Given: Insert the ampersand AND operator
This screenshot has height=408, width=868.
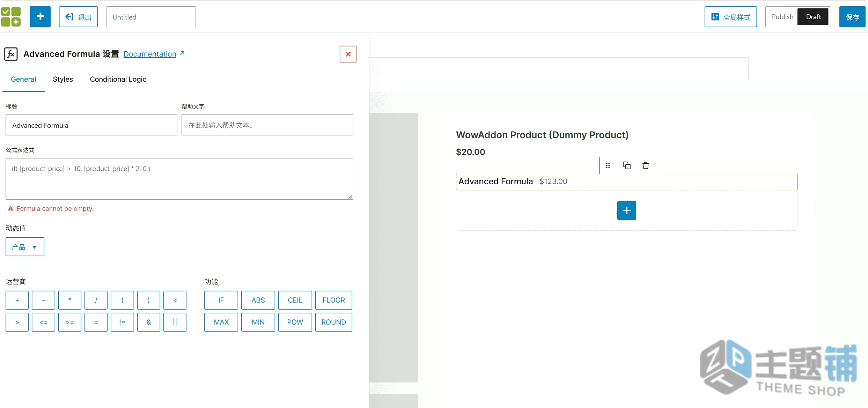Looking at the screenshot, I should click(x=149, y=322).
